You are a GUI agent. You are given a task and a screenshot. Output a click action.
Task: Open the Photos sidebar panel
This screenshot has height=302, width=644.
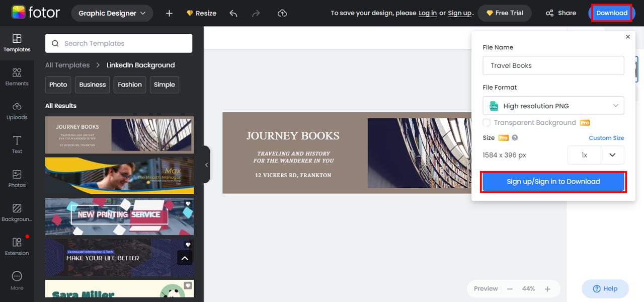[x=17, y=179]
